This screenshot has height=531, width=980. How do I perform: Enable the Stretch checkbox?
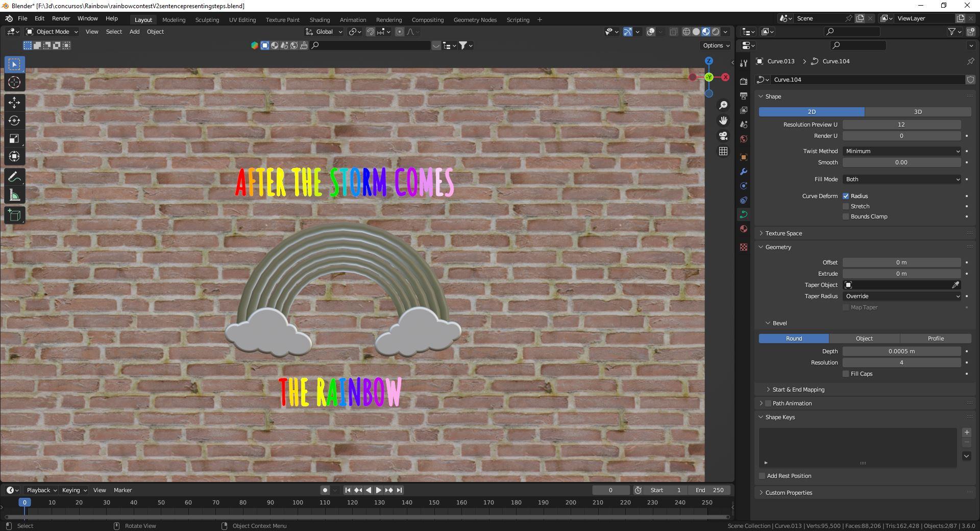[x=846, y=206]
